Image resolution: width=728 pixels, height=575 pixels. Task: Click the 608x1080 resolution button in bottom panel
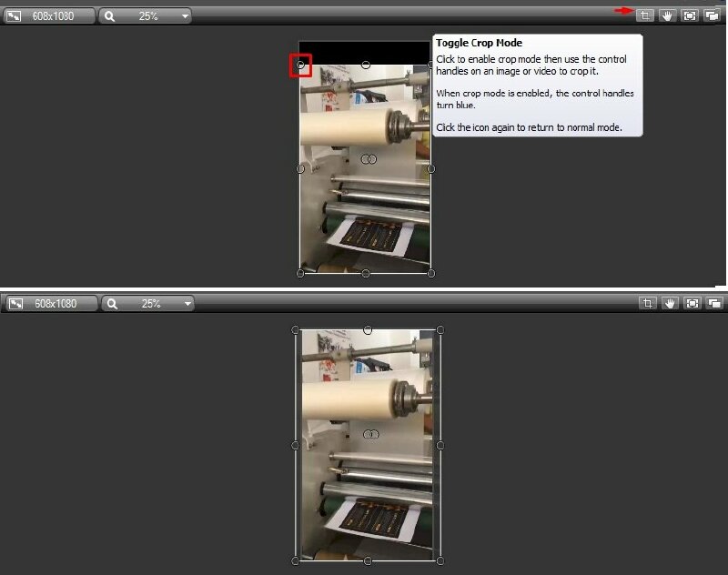(x=53, y=304)
